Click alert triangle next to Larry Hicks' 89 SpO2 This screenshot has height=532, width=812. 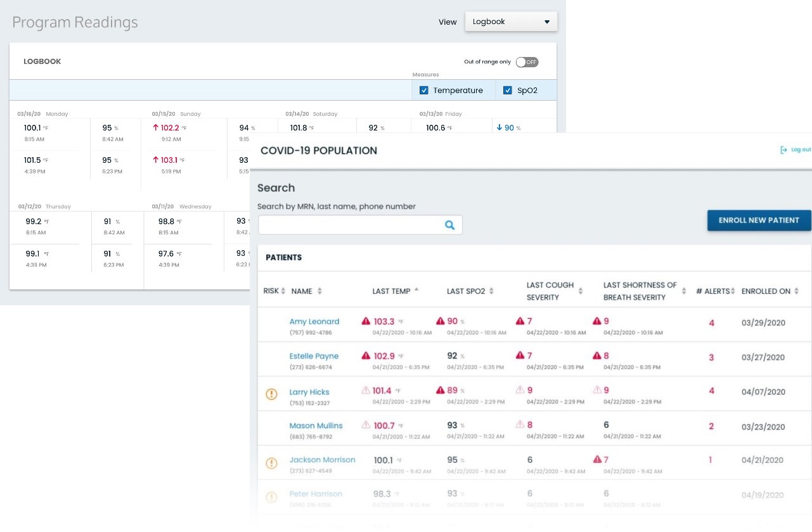(441, 391)
